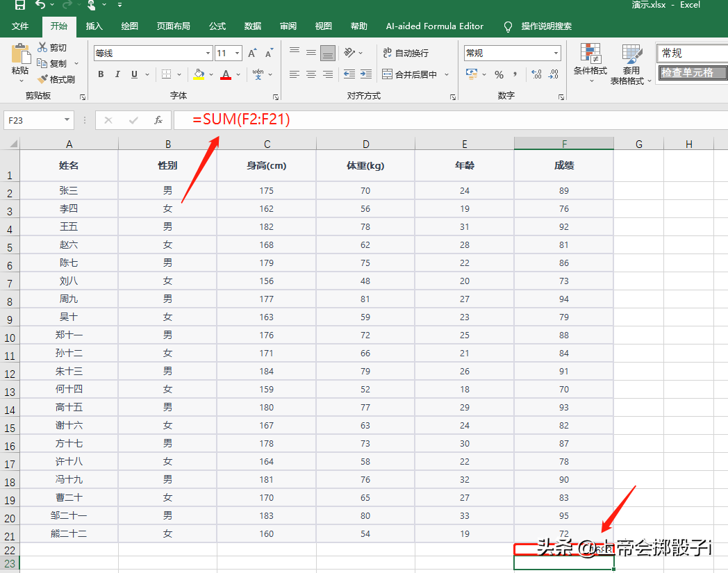Click the Undo arrow icon

pyautogui.click(x=40, y=5)
